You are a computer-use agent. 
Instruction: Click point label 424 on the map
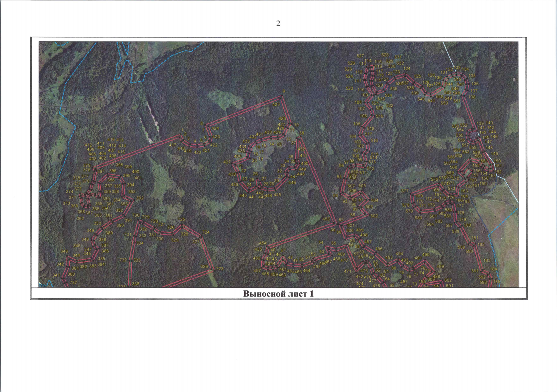coord(215,129)
